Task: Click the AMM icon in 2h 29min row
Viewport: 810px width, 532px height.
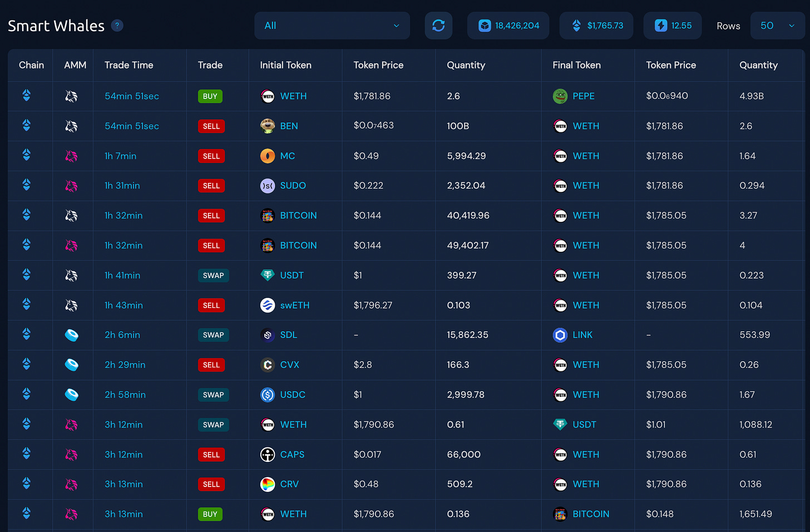Action: point(71,365)
